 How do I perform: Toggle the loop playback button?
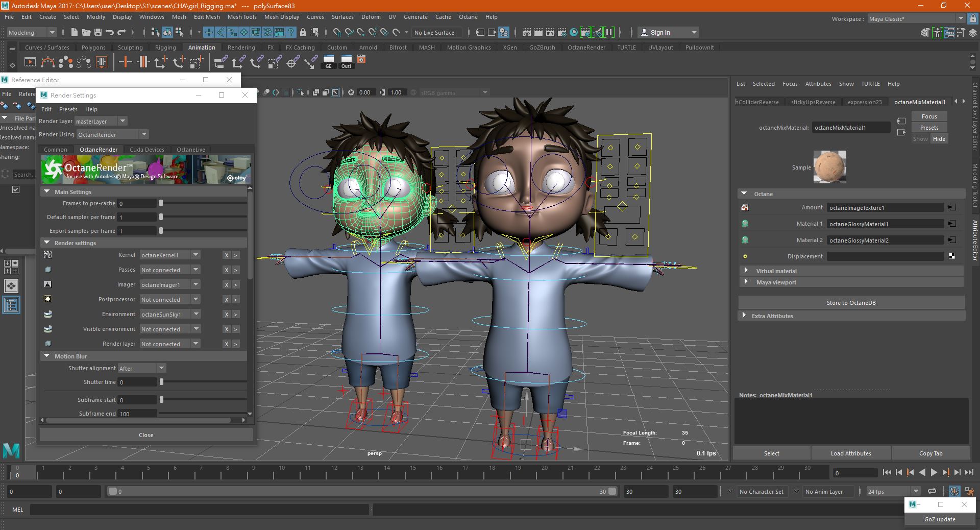tap(932, 491)
